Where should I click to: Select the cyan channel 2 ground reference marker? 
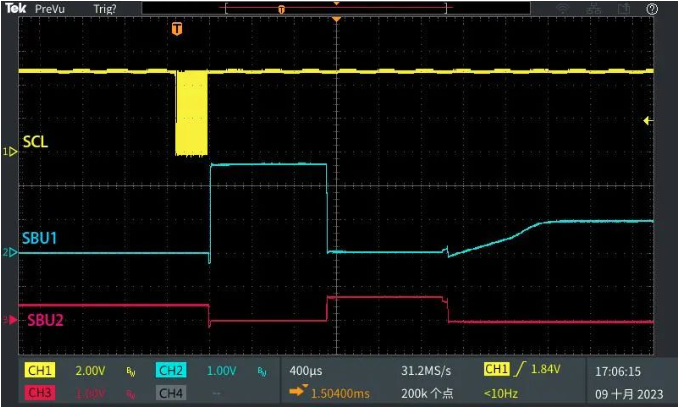click(x=11, y=252)
